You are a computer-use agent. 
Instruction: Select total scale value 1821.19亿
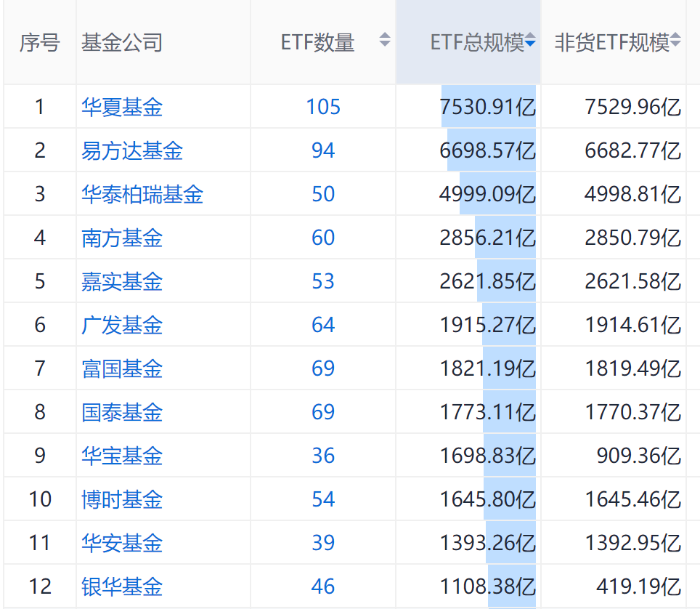(x=487, y=368)
